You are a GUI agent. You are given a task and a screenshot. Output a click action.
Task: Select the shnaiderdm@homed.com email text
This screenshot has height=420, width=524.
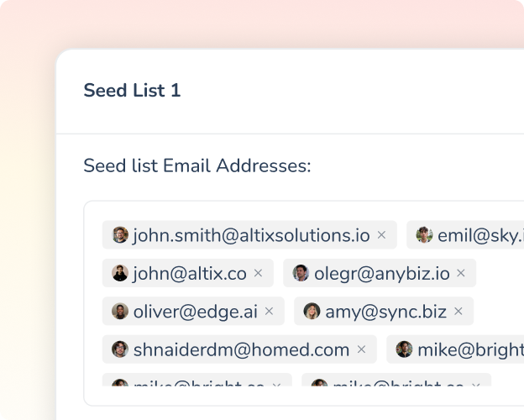[x=241, y=349]
